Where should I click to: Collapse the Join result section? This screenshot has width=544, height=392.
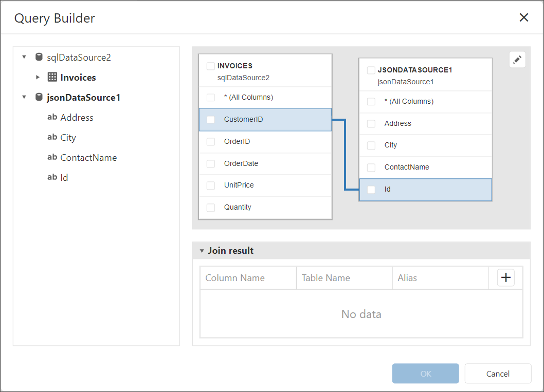click(202, 251)
